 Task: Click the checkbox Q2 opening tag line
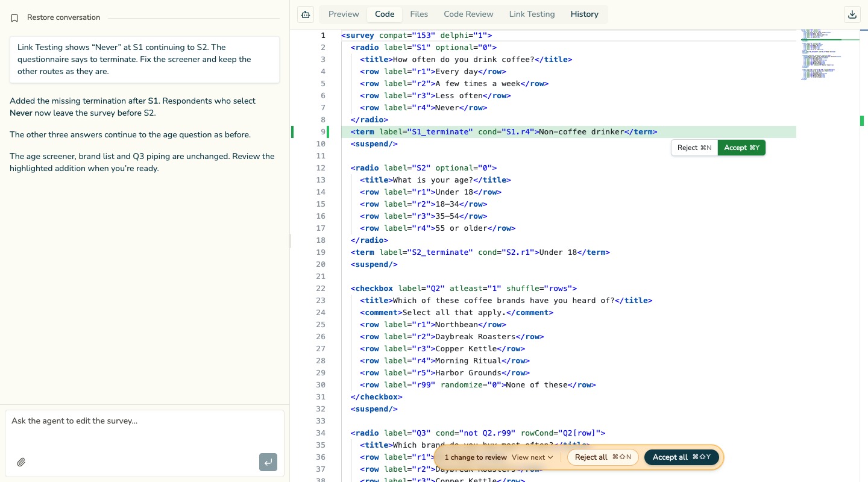[x=464, y=289]
